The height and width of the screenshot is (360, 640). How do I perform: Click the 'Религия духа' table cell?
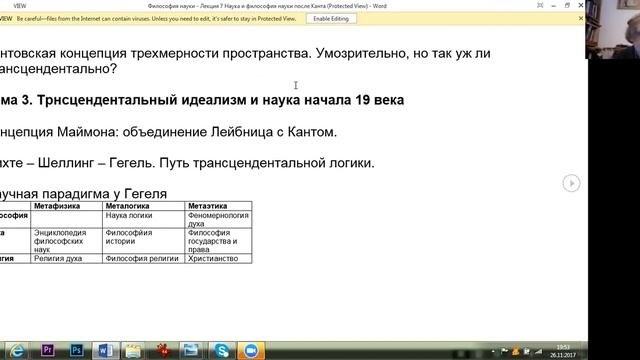pos(66,258)
